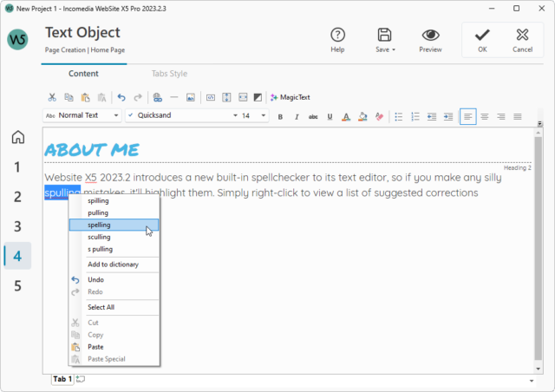Choose the 'spilling' suggestion

tap(114, 201)
